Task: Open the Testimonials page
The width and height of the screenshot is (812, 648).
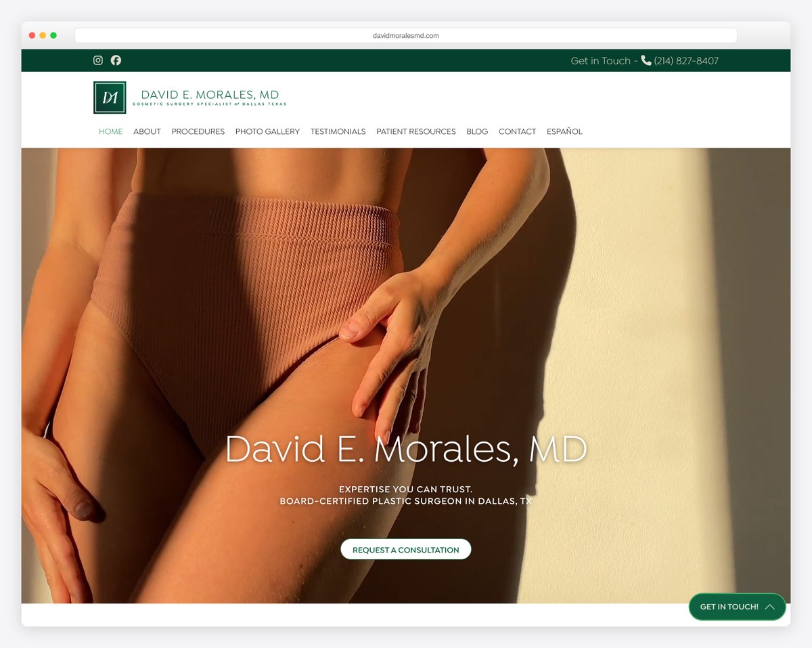Action: [338, 131]
